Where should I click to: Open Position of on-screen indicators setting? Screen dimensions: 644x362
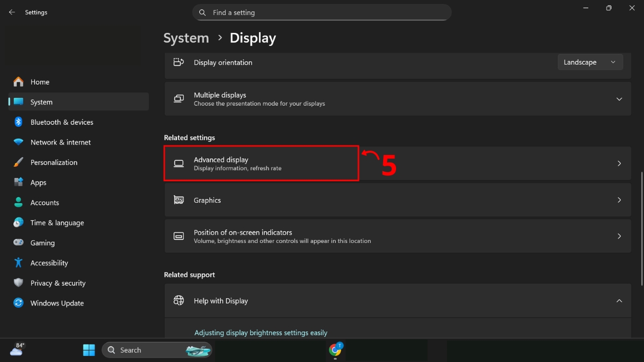(x=398, y=236)
